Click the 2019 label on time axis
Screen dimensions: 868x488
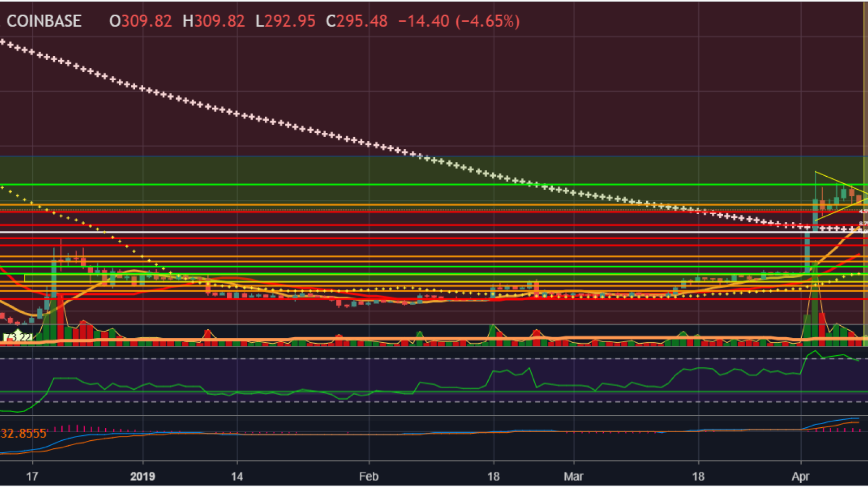(x=143, y=476)
